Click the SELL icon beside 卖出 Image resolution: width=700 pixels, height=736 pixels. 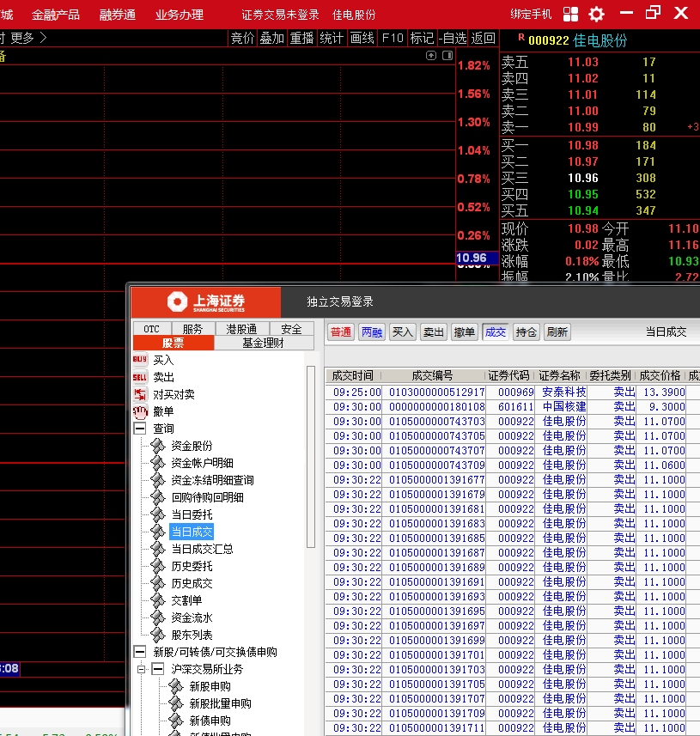point(140,377)
